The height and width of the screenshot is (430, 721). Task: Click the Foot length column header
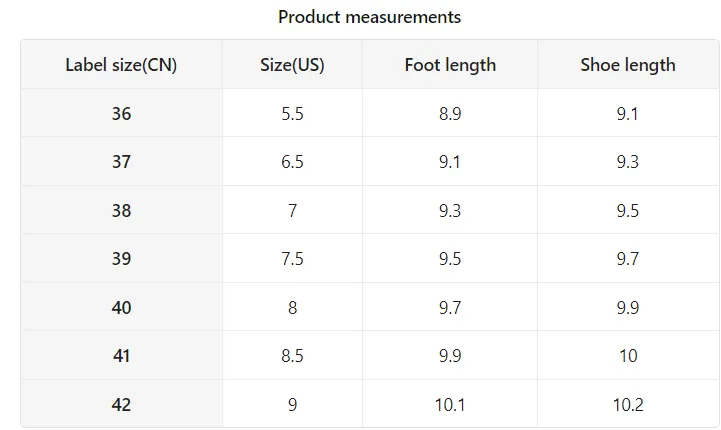[x=450, y=64]
